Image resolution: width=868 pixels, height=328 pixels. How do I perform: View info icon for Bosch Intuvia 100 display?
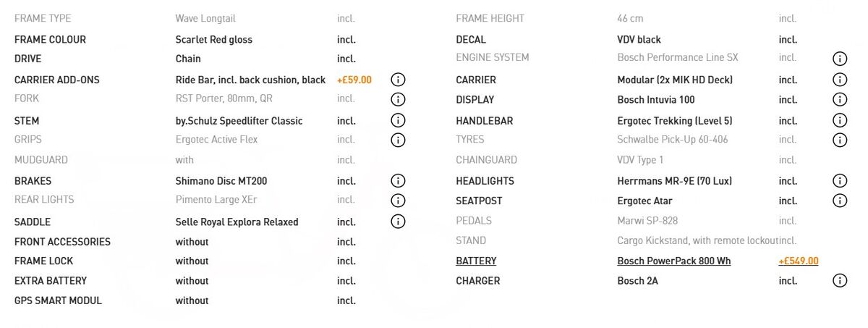[840, 99]
